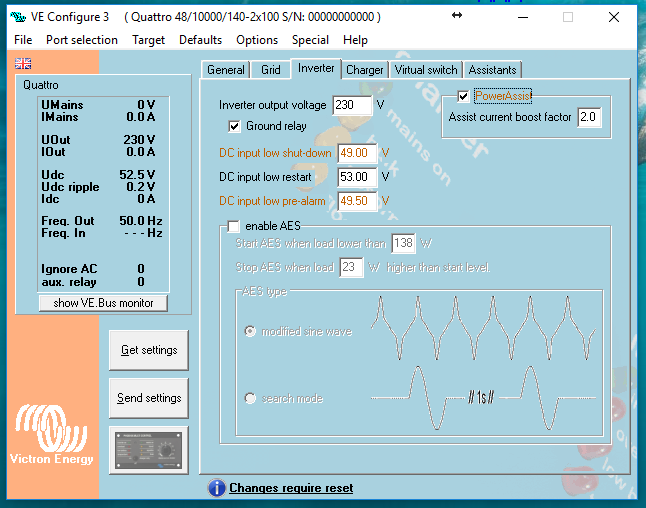The image size is (646, 508).
Task: Click the UOut reading 230 V
Action: tap(139, 140)
